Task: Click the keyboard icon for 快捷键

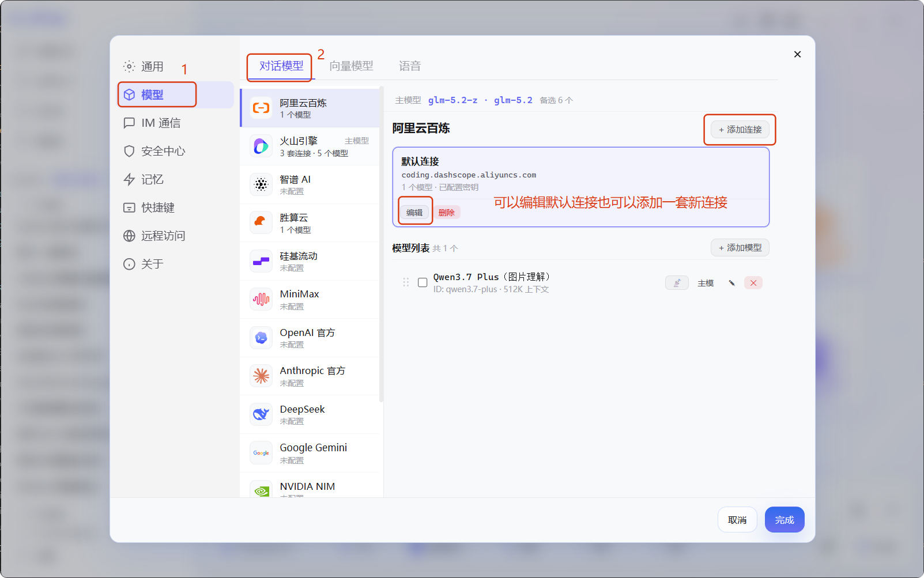Action: [129, 207]
